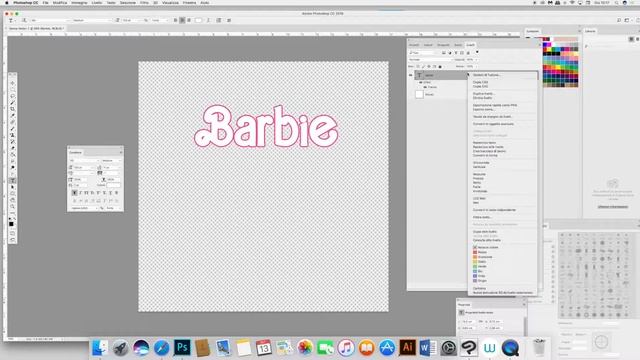Screen dimensions: 640x360
Task: Select the Path Selection tool
Action: tap(13, 187)
